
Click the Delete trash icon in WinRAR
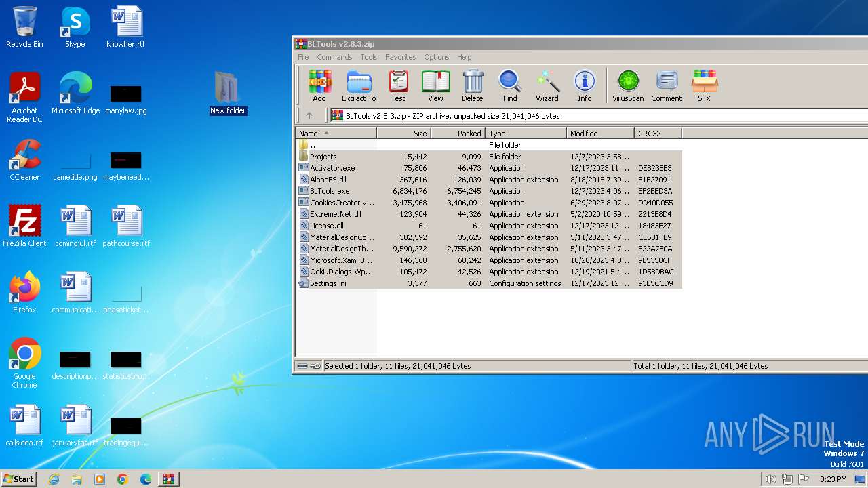(473, 86)
